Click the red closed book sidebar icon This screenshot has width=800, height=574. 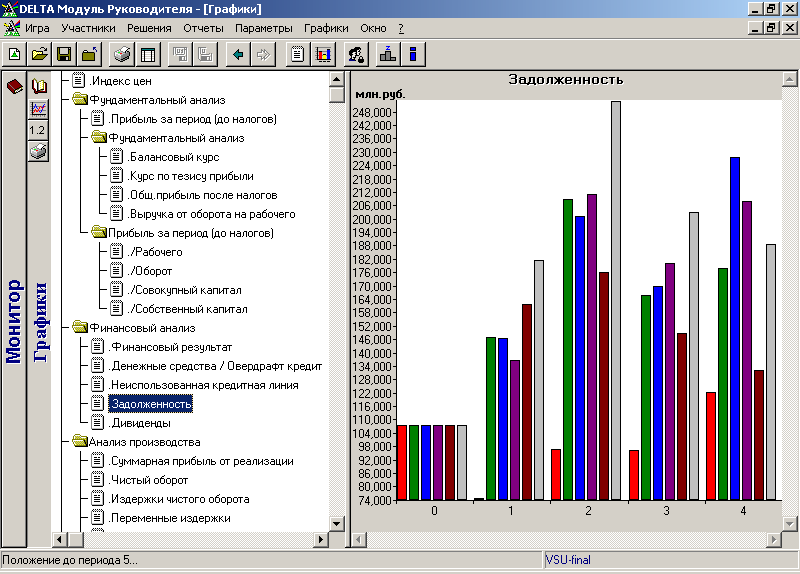click(x=14, y=87)
